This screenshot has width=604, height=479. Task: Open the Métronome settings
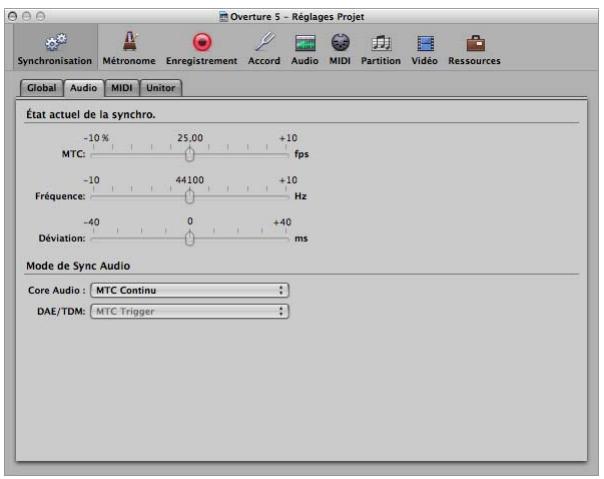coord(129,48)
